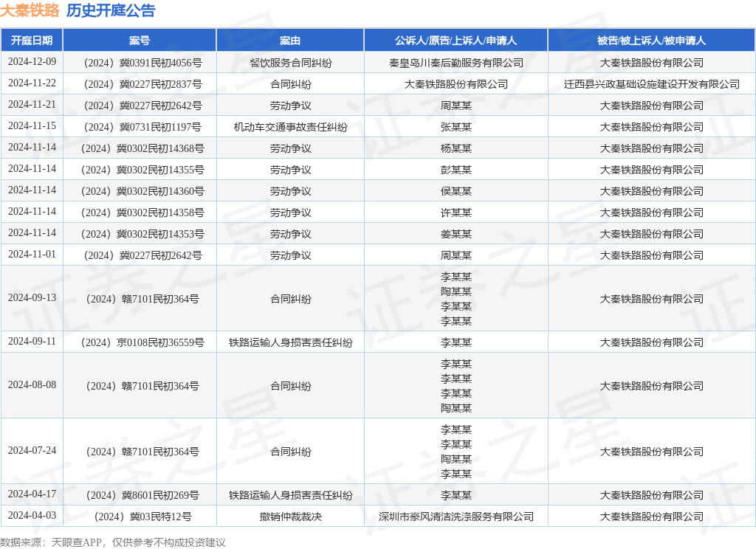Screen dimensions: 756x549
Task: Select case number 冀0302民初14355号
Action: 142,170
